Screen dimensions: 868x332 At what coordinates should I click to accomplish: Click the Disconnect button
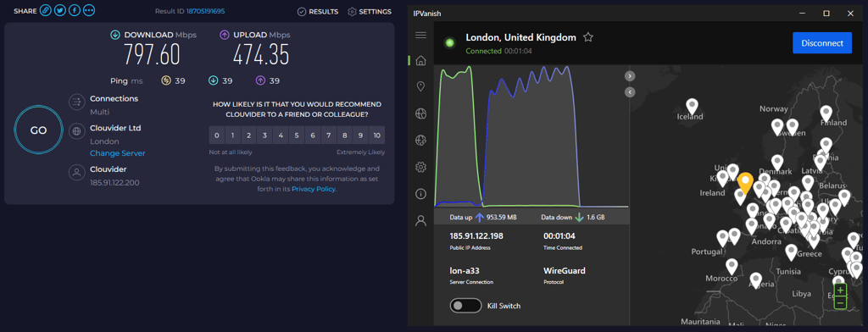coord(822,42)
